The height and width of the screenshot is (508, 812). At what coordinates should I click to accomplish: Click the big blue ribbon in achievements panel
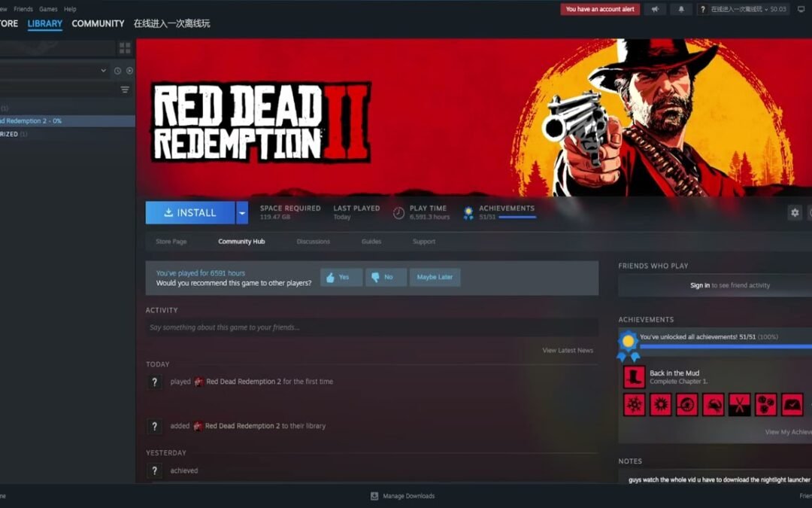(628, 345)
